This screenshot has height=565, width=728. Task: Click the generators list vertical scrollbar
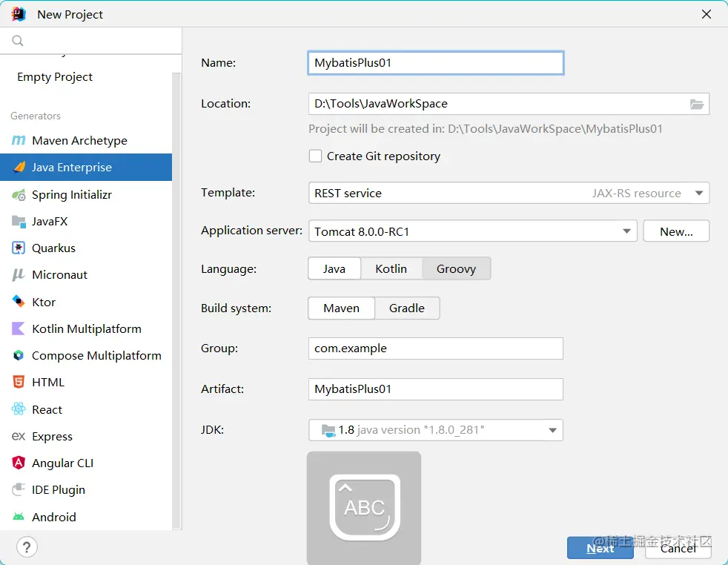tap(176, 301)
